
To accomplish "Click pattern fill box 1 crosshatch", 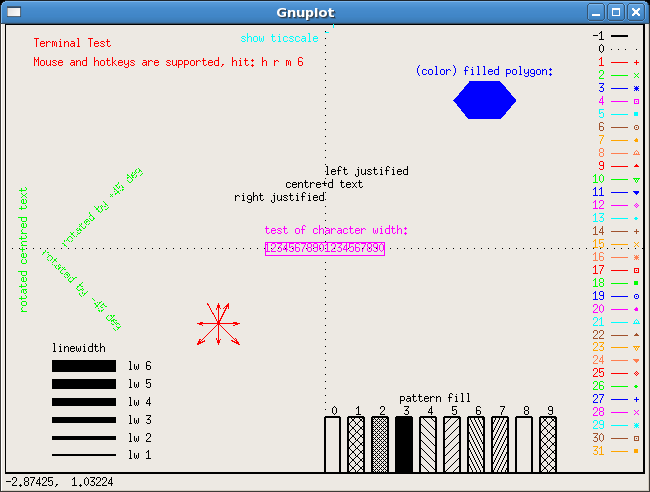I will pyautogui.click(x=356, y=445).
